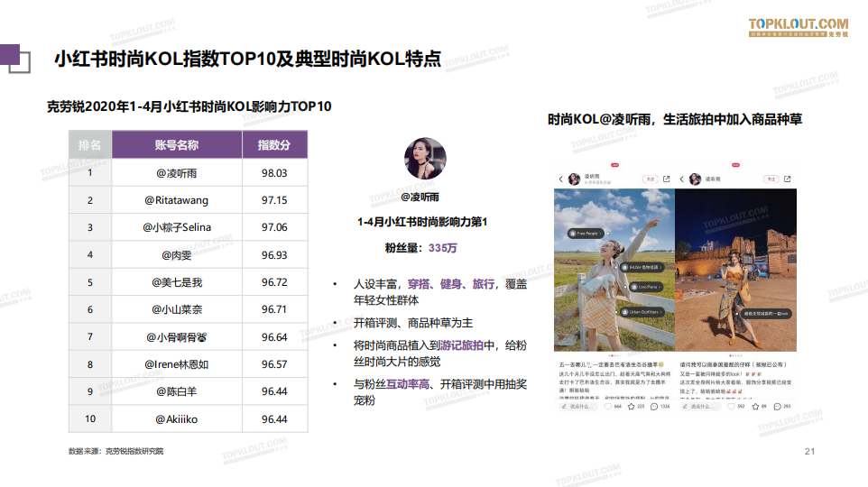868x487 pixels.
Task: Click the TOPKLOUT.COM logo
Action: (x=799, y=27)
